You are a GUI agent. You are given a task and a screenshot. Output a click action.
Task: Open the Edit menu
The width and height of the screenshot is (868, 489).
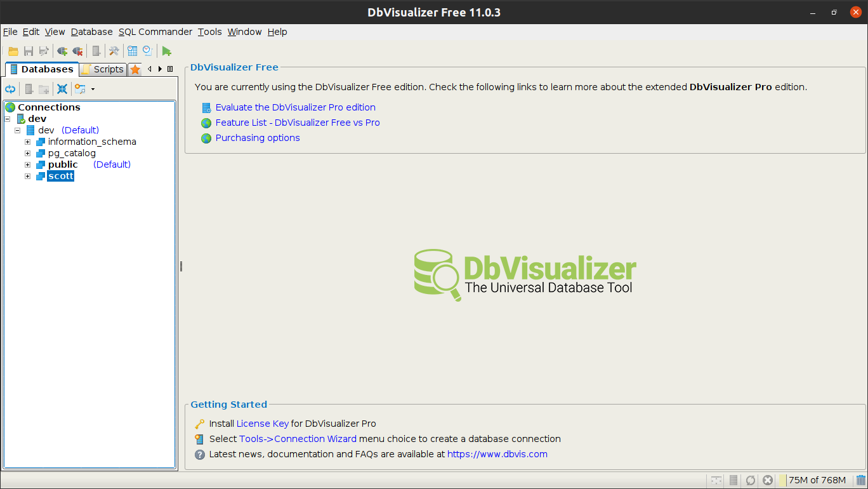tap(31, 32)
